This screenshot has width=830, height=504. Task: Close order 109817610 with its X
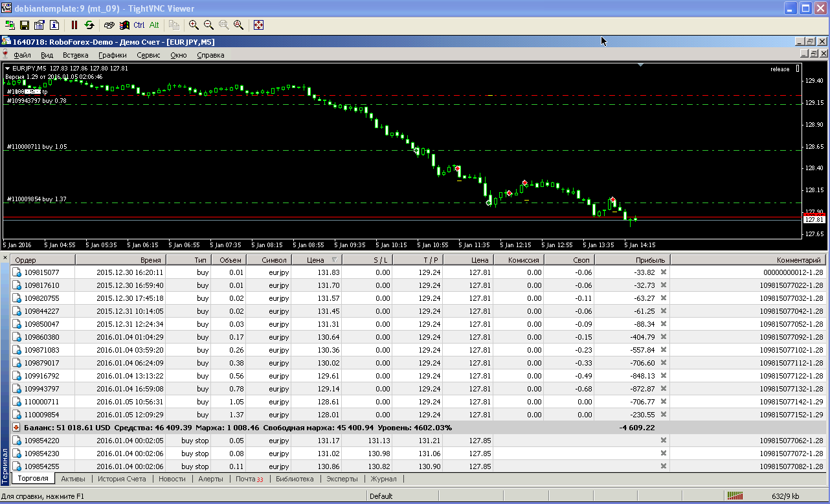(x=663, y=285)
